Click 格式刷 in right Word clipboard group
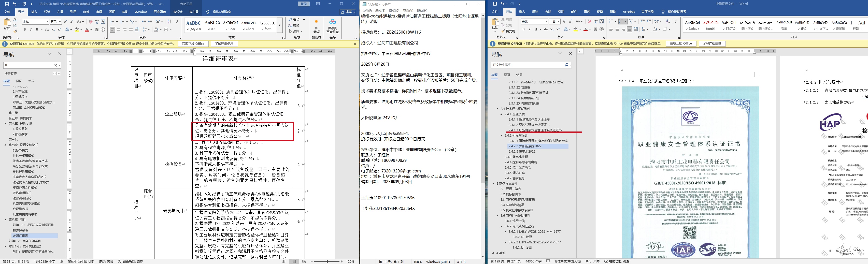Viewport: 868px width, 264px height. tap(508, 31)
